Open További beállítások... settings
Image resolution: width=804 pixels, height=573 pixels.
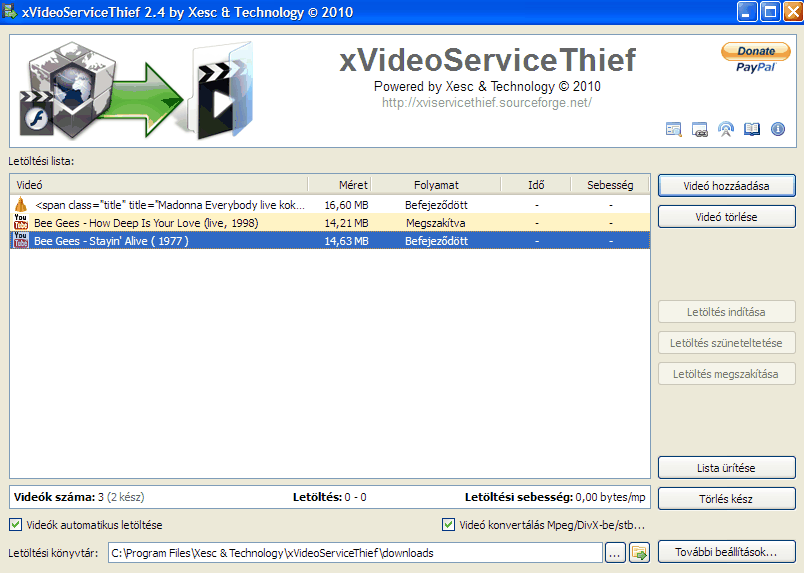(x=727, y=552)
